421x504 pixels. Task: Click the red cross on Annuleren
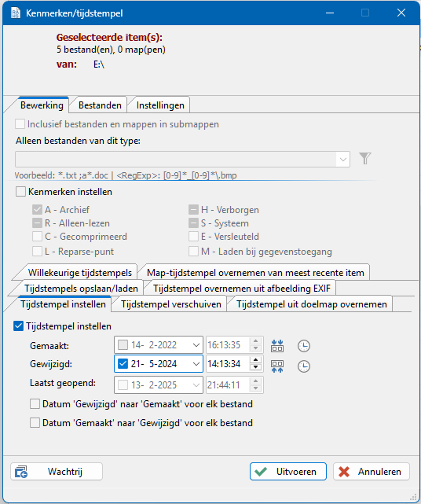coord(344,472)
